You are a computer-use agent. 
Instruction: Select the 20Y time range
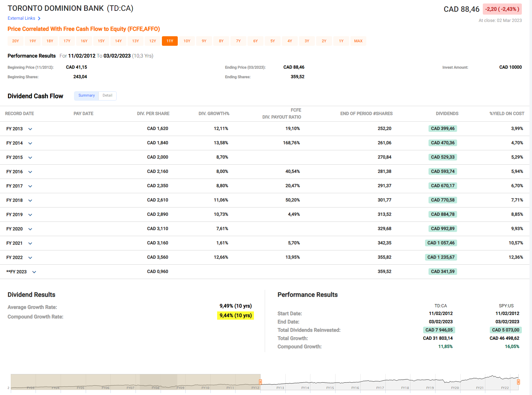(16, 41)
